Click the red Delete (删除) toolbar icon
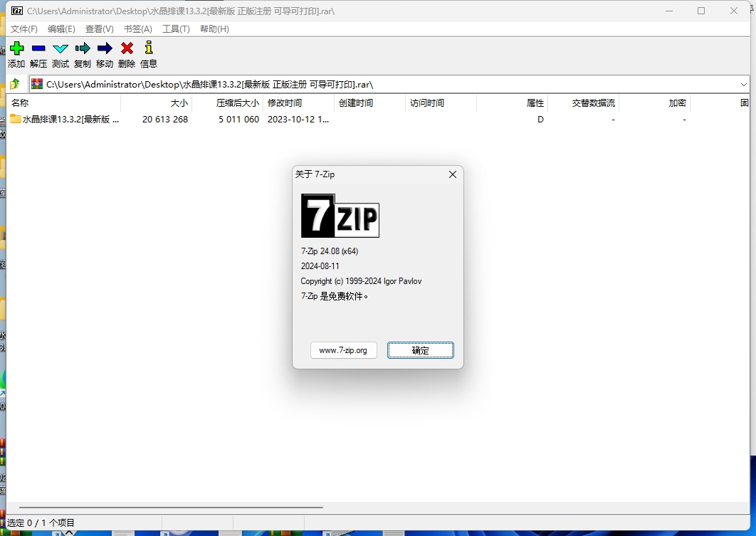Viewport: 756px width, 536px height. [x=127, y=48]
